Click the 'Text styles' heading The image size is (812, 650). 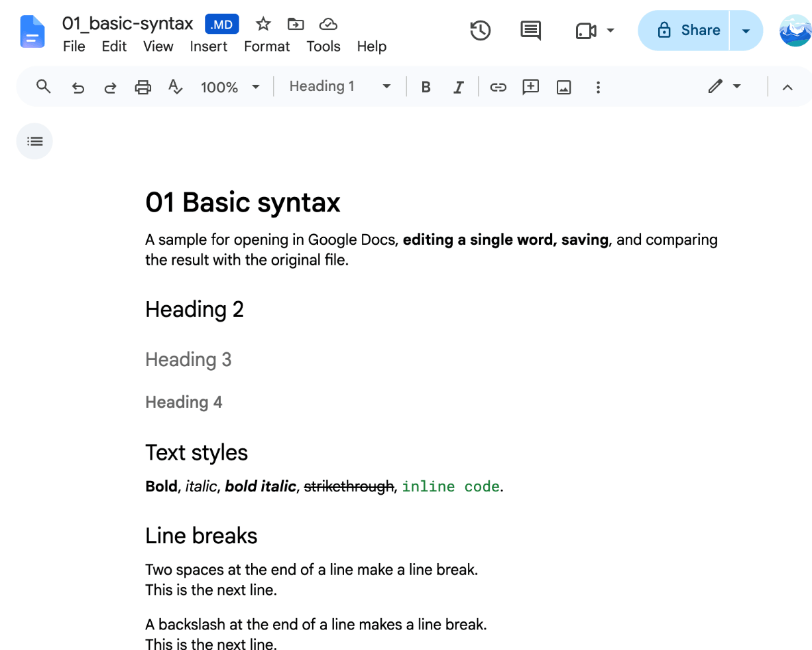(x=197, y=452)
